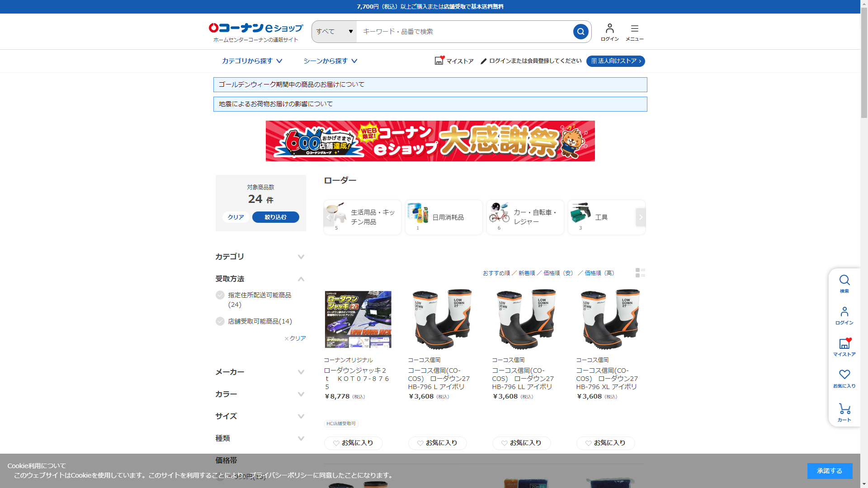Switch view with the list layout icon
868x488 pixels.
click(x=640, y=272)
